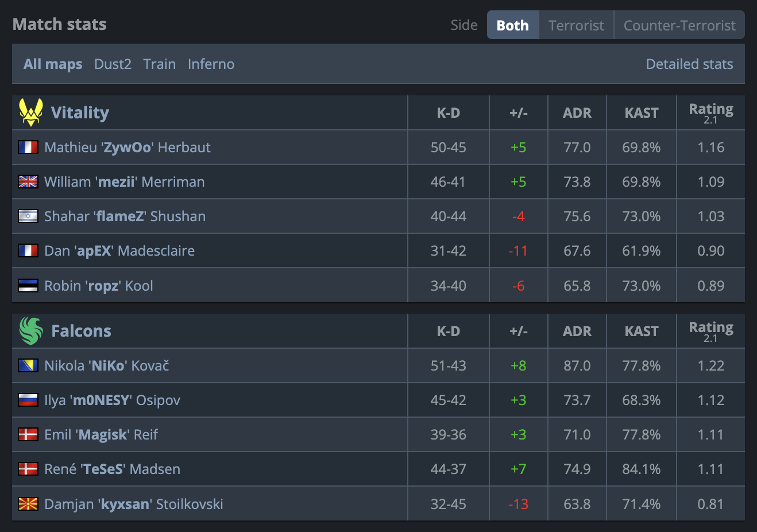Open the Detailed stats link
The image size is (757, 532).
pyautogui.click(x=689, y=64)
